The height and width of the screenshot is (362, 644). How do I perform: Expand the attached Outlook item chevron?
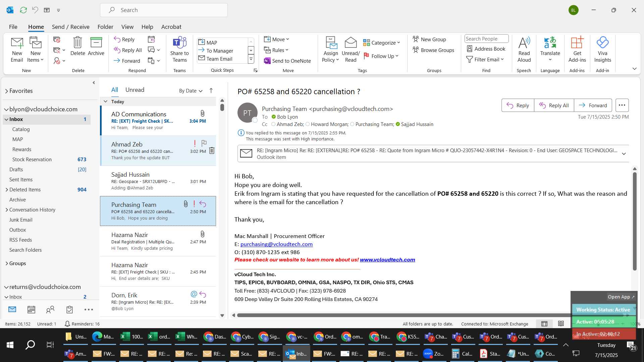pyautogui.click(x=624, y=154)
